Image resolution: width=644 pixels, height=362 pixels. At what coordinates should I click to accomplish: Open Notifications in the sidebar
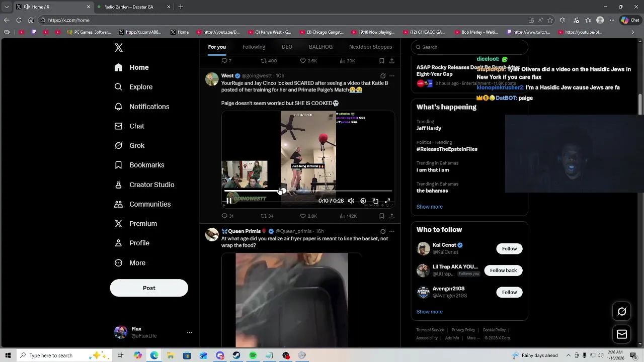(x=141, y=107)
